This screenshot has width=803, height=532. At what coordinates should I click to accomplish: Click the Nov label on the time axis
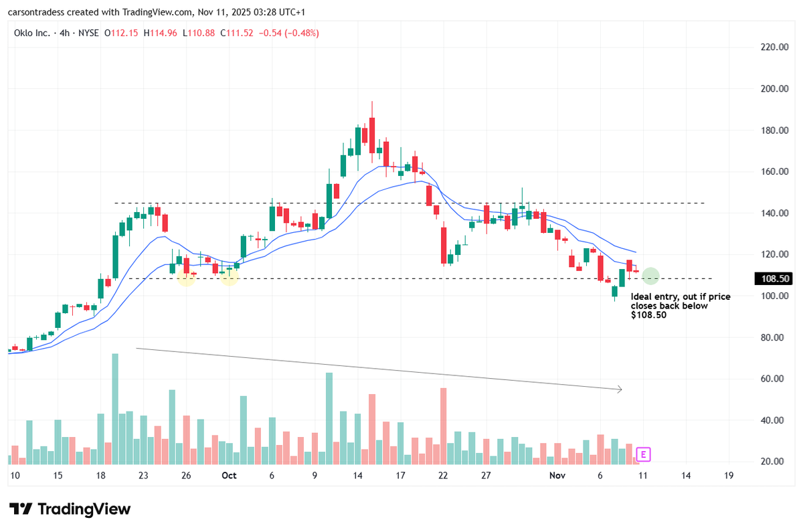pos(557,475)
